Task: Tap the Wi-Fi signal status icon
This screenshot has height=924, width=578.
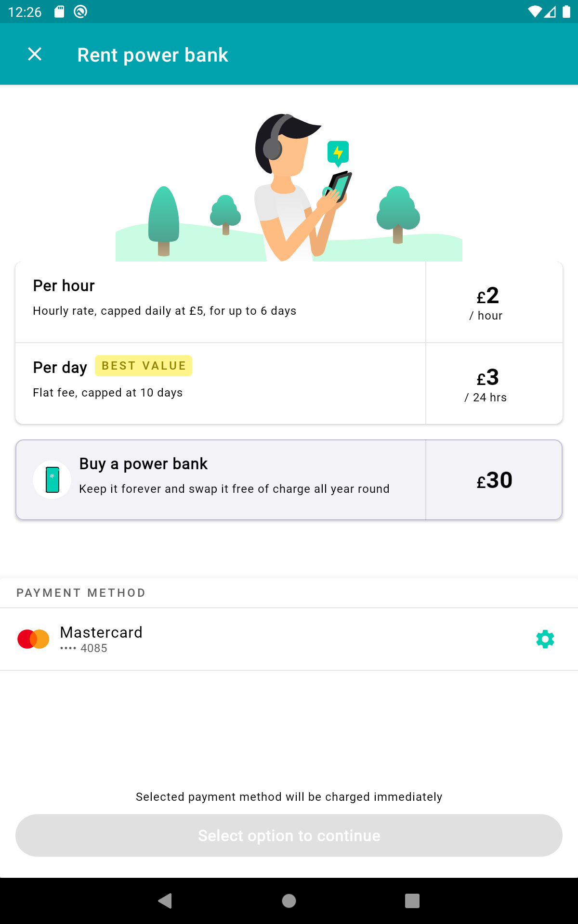Action: coord(534,12)
